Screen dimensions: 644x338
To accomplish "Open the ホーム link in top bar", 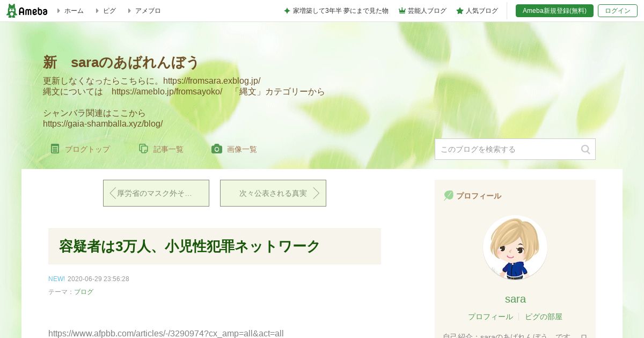I will click(74, 11).
